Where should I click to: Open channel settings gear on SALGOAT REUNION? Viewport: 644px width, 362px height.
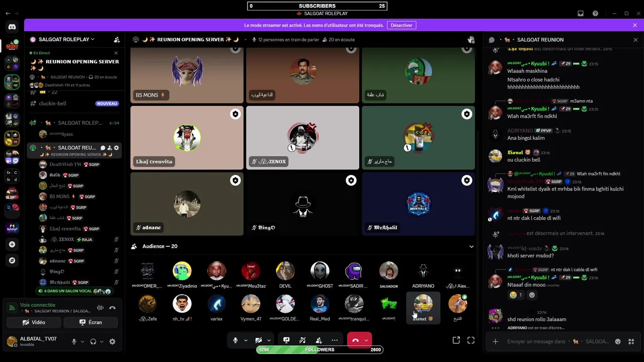(116, 148)
